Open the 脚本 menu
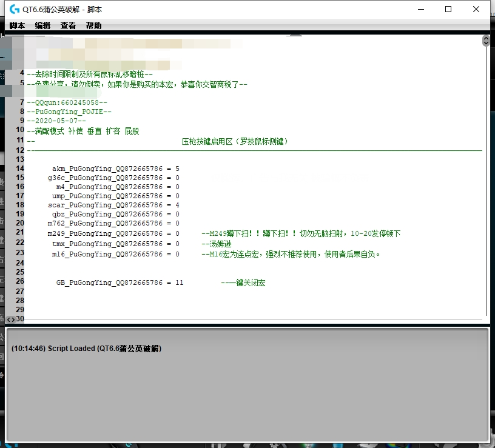This screenshot has width=495, height=448. coord(17,25)
